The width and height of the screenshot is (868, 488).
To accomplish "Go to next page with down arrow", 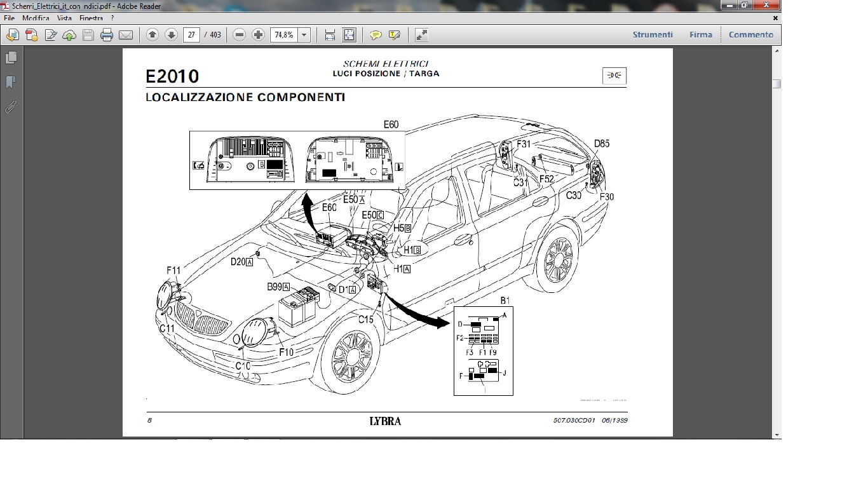I will (171, 35).
